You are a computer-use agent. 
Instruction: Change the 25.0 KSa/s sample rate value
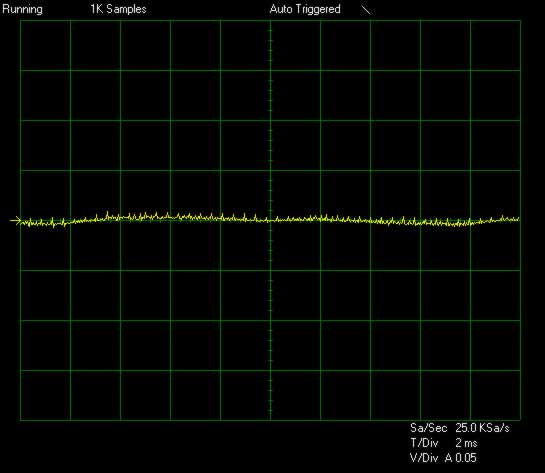pos(482,427)
